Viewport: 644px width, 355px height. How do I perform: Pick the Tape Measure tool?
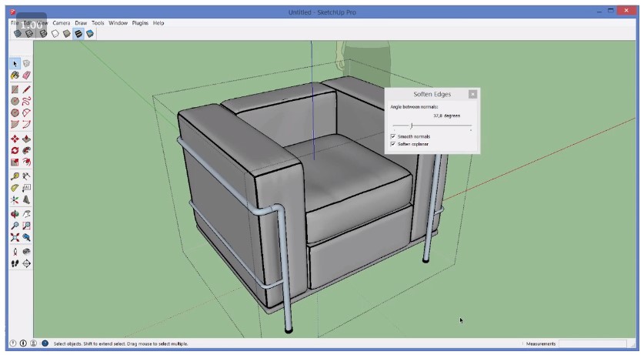tap(15, 176)
